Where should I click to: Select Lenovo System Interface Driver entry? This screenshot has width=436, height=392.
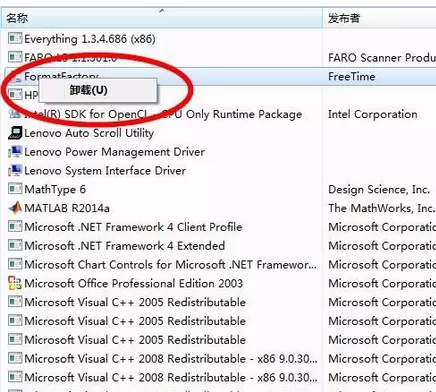pyautogui.click(x=105, y=171)
